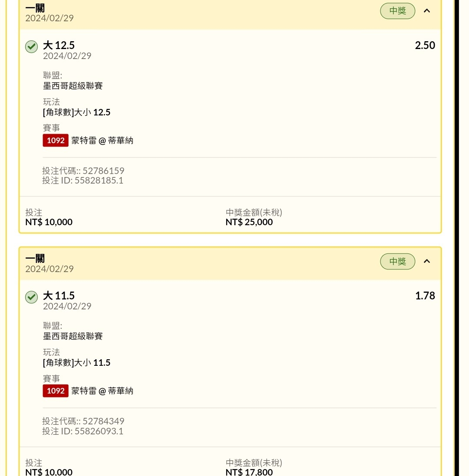Select the 大 11.5 bet title
469x476 pixels.
pos(59,295)
